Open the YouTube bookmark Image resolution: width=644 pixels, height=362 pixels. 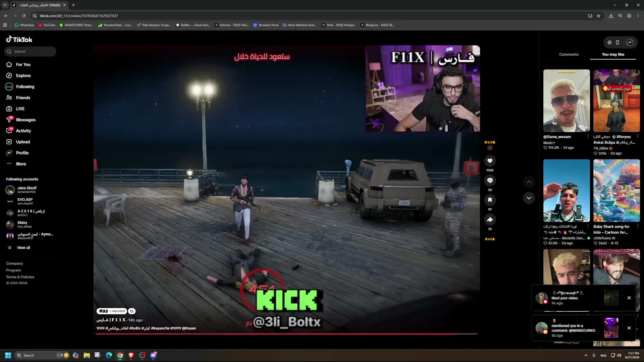pyautogui.click(x=47, y=25)
